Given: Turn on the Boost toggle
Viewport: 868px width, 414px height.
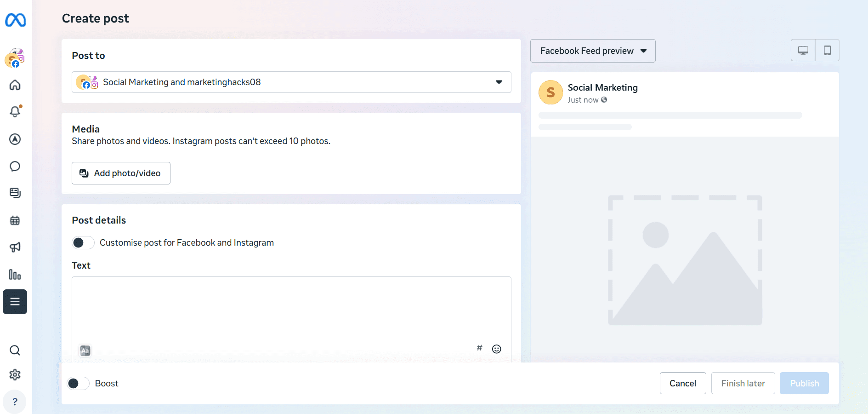Looking at the screenshot, I should pos(78,383).
